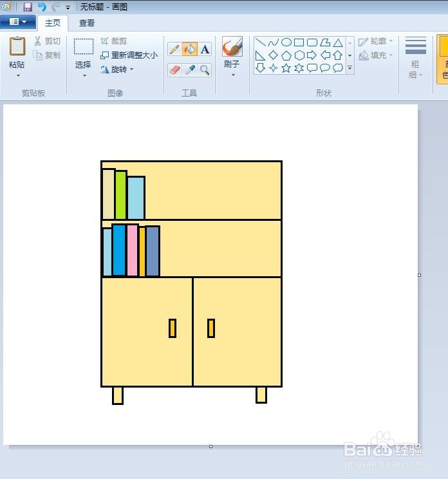Click the Paint application icon in title bar
This screenshot has height=479, width=448.
6,6
